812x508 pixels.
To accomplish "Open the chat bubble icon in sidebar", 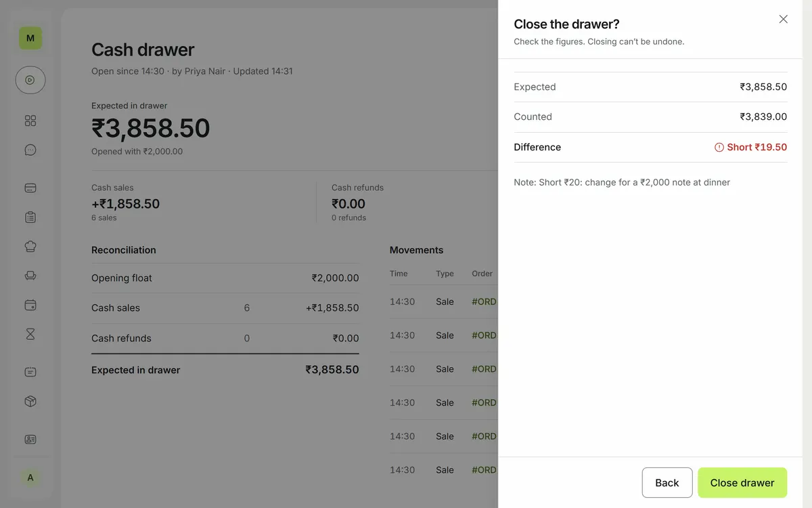I will coord(30,150).
